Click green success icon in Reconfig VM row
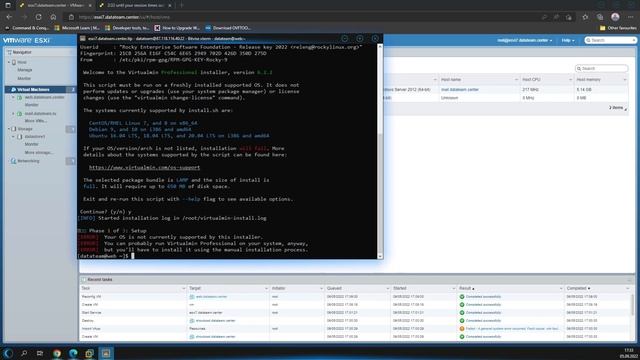640x360 pixels. 462,297
